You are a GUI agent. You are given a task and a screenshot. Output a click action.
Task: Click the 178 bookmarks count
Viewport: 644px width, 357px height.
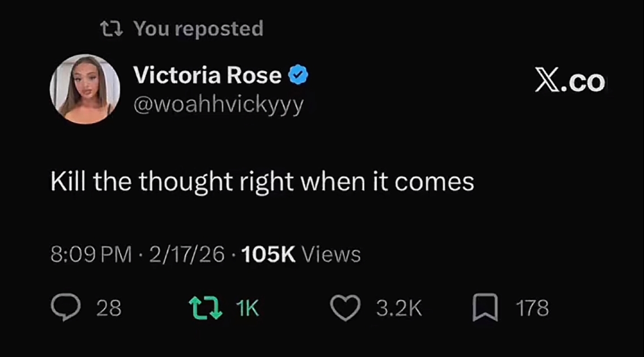[532, 308]
